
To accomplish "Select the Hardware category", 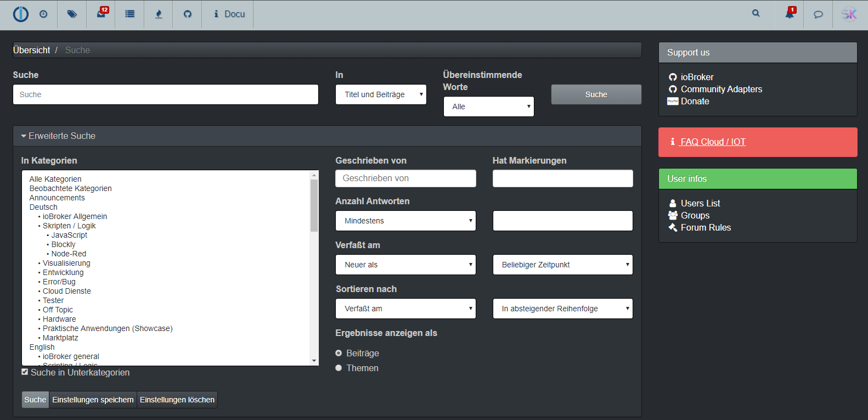I will coord(59,319).
